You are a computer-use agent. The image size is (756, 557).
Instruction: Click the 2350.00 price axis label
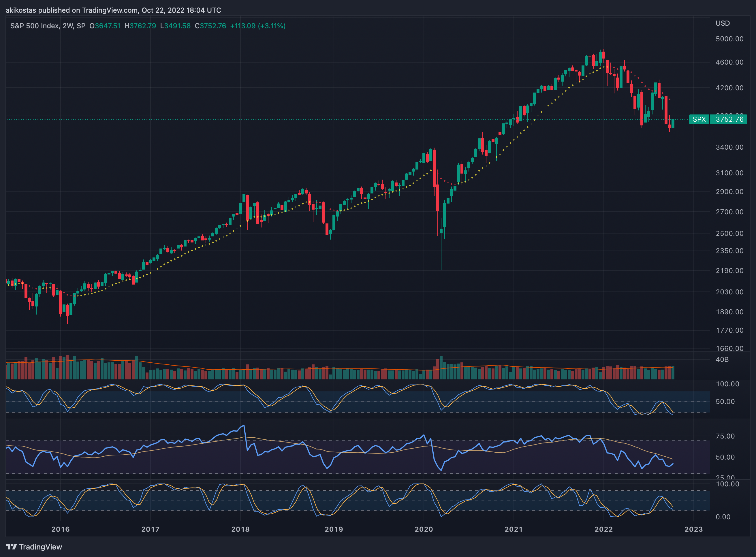pyautogui.click(x=730, y=251)
